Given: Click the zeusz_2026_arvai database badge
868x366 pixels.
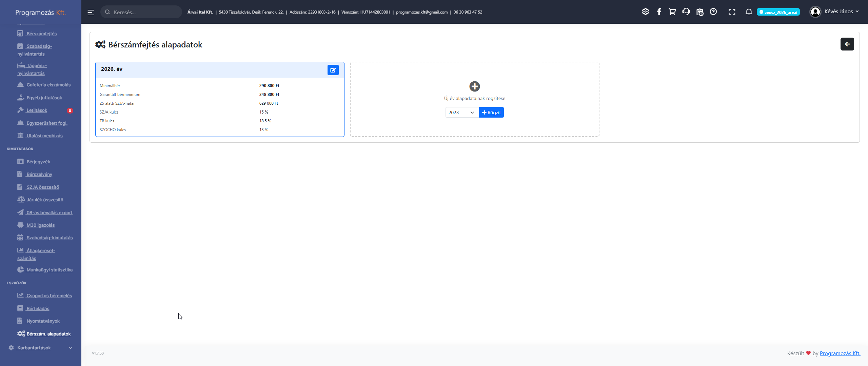Looking at the screenshot, I should [x=778, y=12].
